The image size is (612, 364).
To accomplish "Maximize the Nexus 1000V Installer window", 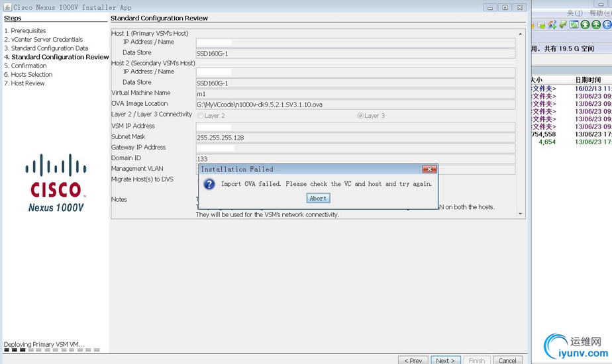I will pos(505,7).
